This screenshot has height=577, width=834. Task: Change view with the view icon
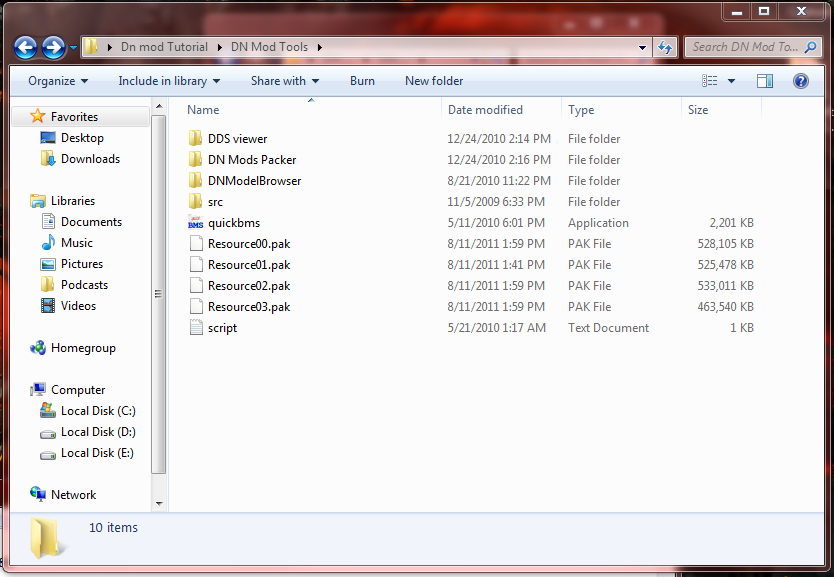coord(710,81)
